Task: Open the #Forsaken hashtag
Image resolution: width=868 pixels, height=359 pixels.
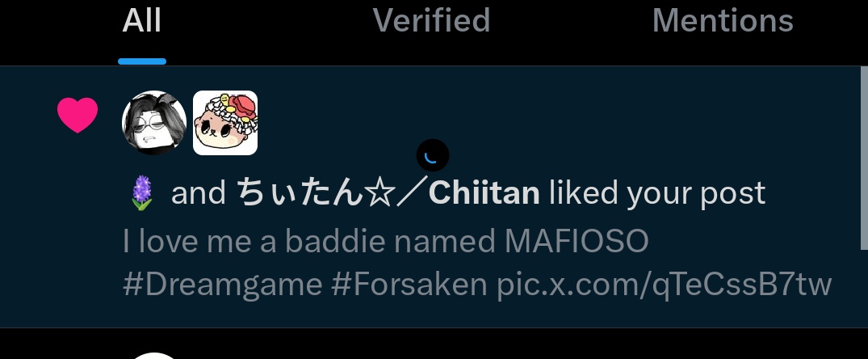Action: click(409, 284)
